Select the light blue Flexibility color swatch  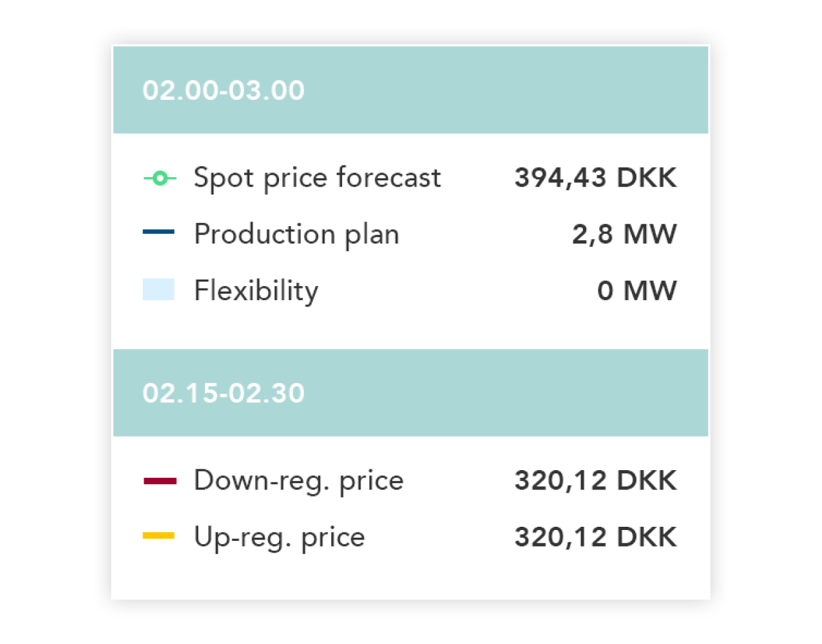tap(158, 289)
